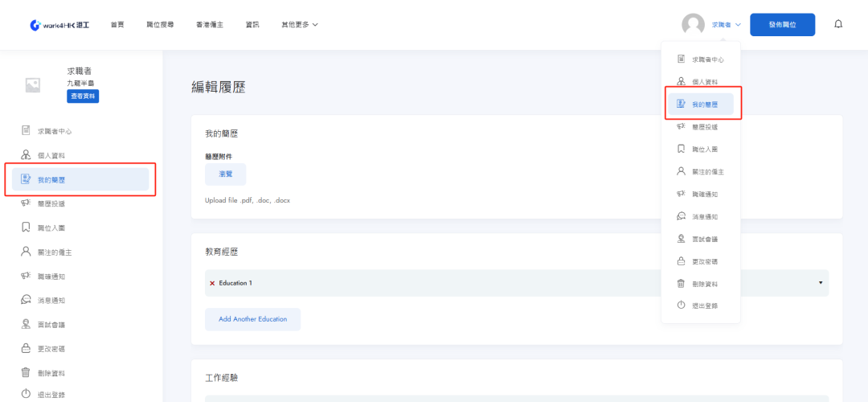This screenshot has width=868, height=402.
Task: Click the notification bell icon in header
Action: tap(838, 24)
